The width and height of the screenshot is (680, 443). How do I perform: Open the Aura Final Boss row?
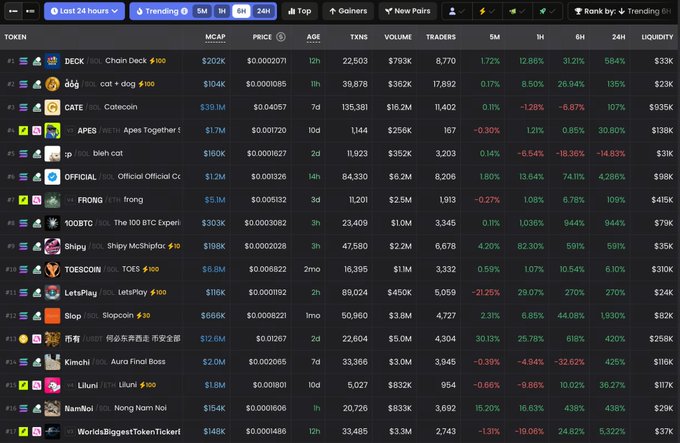(x=340, y=362)
